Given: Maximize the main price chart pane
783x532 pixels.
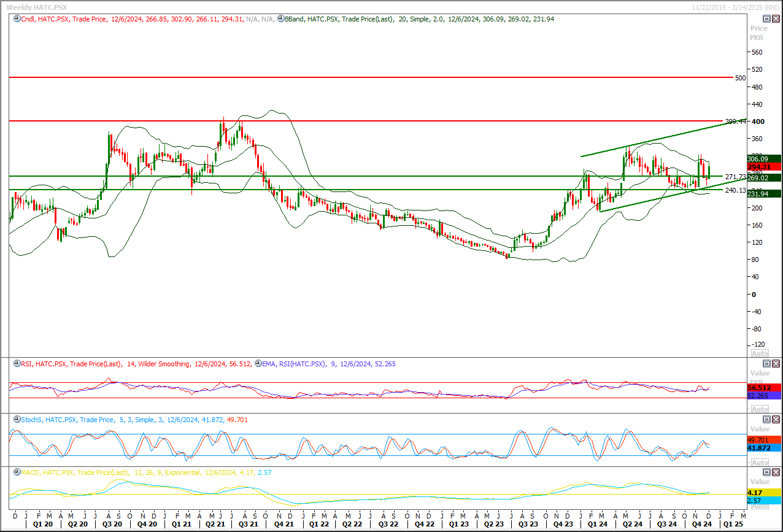Looking at the screenshot, I should [x=766, y=19].
